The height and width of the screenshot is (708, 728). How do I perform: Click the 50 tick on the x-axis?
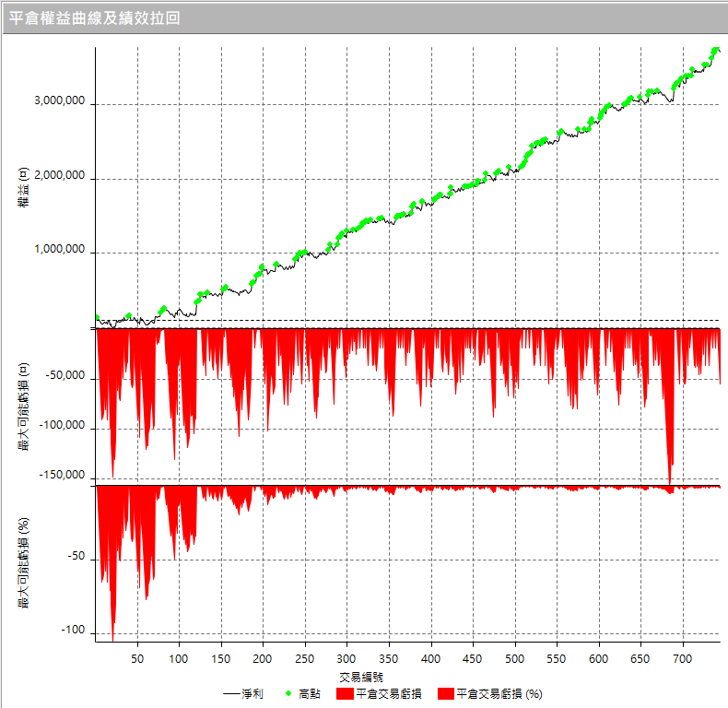(x=137, y=659)
